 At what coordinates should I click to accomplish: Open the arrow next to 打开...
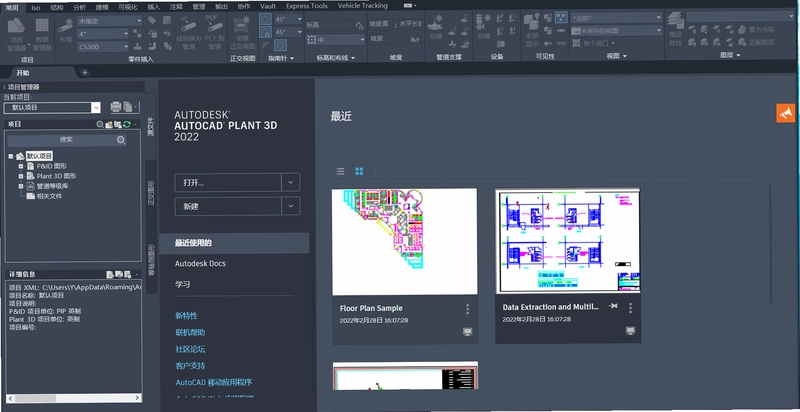pos(290,182)
